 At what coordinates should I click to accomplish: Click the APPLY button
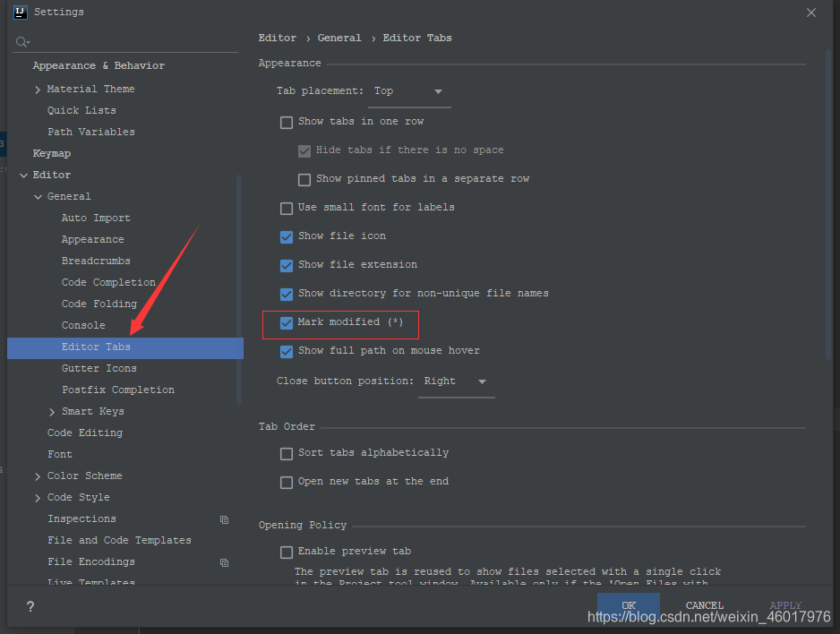click(x=785, y=605)
